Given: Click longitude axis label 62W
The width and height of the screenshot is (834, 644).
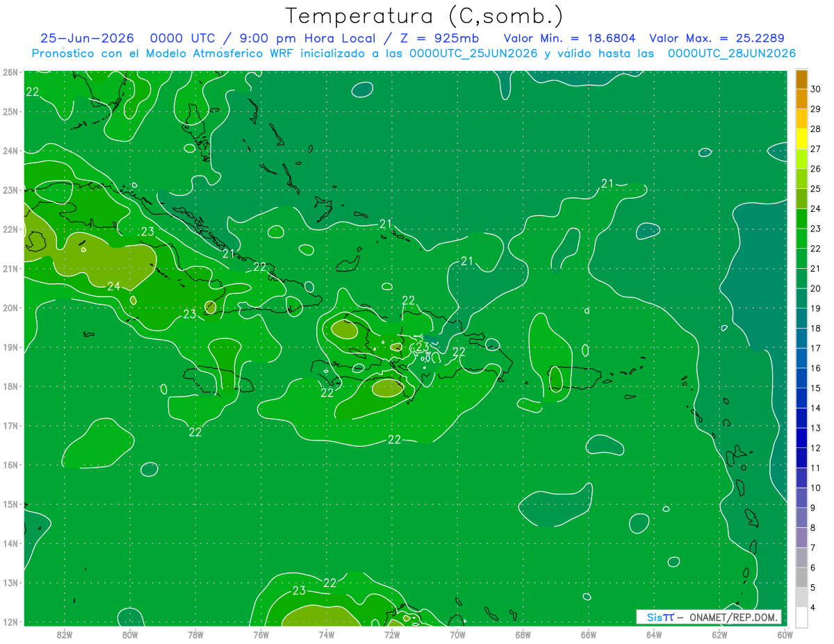Looking at the screenshot, I should (x=719, y=634).
